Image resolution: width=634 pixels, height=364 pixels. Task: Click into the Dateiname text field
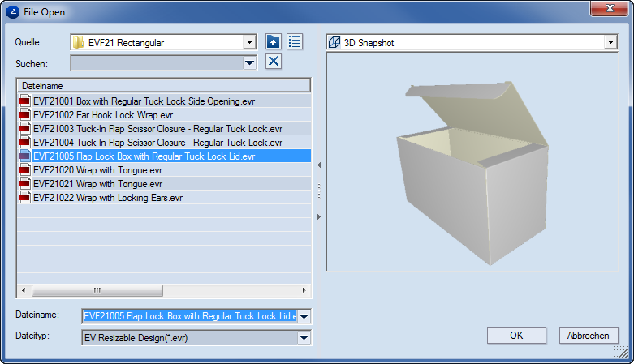click(x=190, y=316)
